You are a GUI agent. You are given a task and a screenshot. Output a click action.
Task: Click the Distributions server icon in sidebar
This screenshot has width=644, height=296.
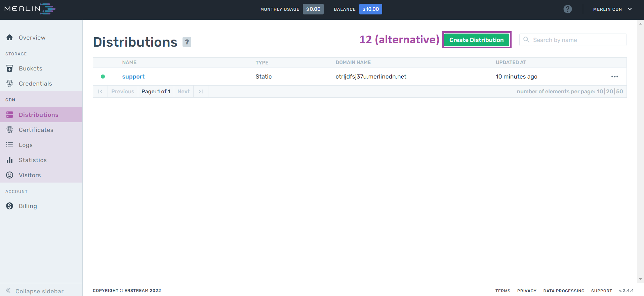pyautogui.click(x=10, y=115)
